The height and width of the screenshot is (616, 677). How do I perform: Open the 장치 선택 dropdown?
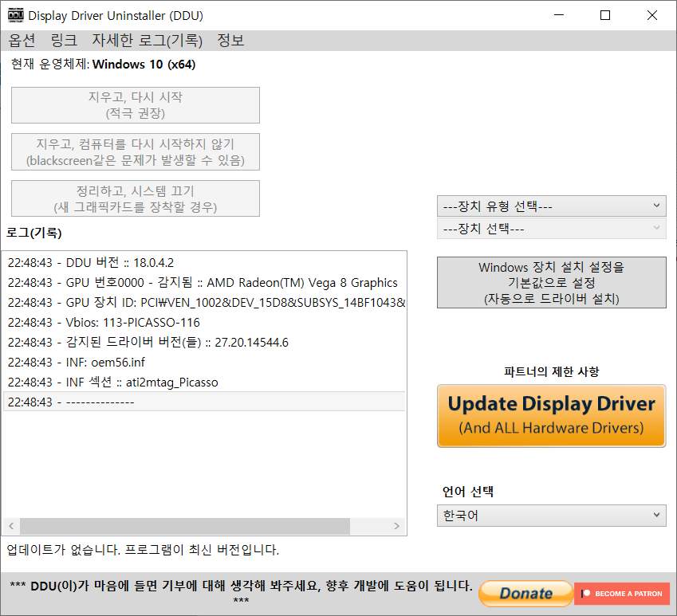click(x=551, y=228)
